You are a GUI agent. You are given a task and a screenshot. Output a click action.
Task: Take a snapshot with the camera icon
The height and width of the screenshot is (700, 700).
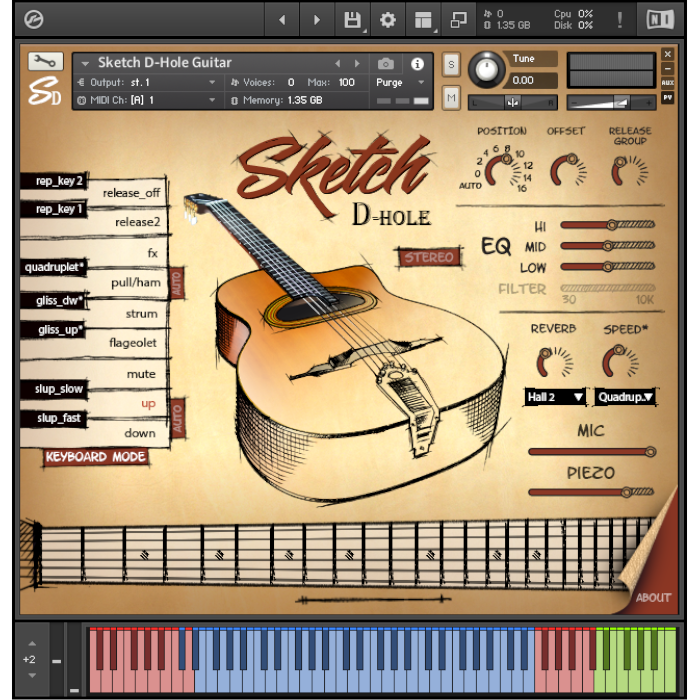coord(386,64)
